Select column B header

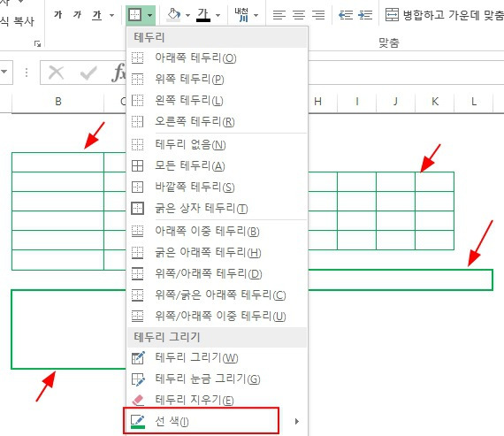(x=57, y=102)
